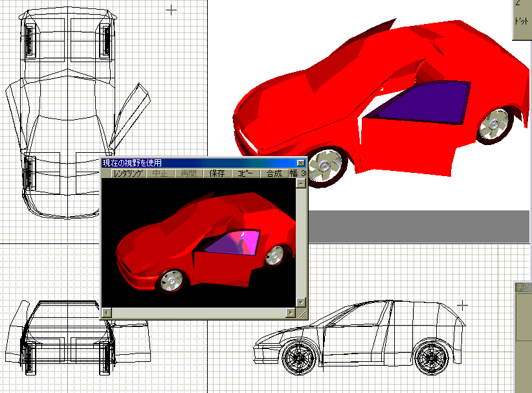Click the render window's resize grip
532x393 pixels.
coord(301,313)
